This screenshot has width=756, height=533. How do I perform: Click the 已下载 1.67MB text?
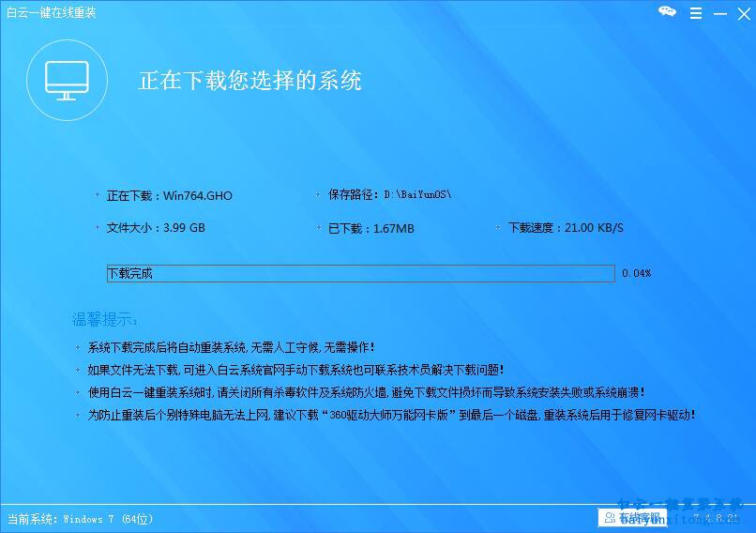pyautogui.click(x=370, y=228)
